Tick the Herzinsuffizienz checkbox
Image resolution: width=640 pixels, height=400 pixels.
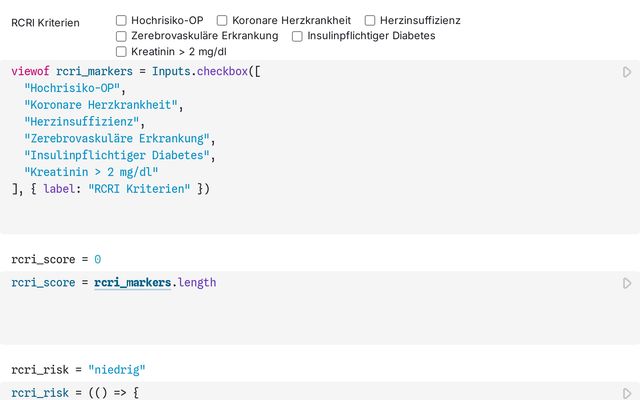click(370, 20)
